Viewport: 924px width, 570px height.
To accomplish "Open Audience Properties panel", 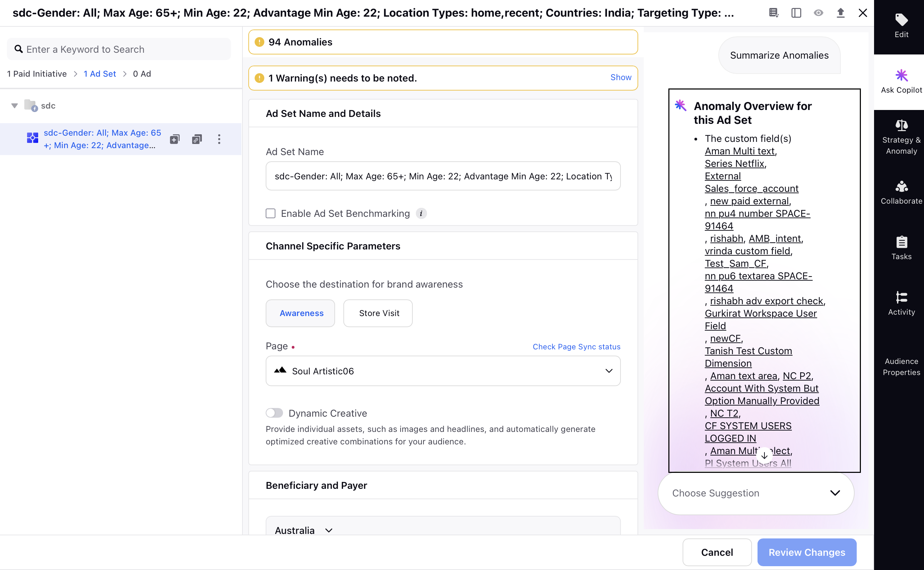I will point(901,366).
